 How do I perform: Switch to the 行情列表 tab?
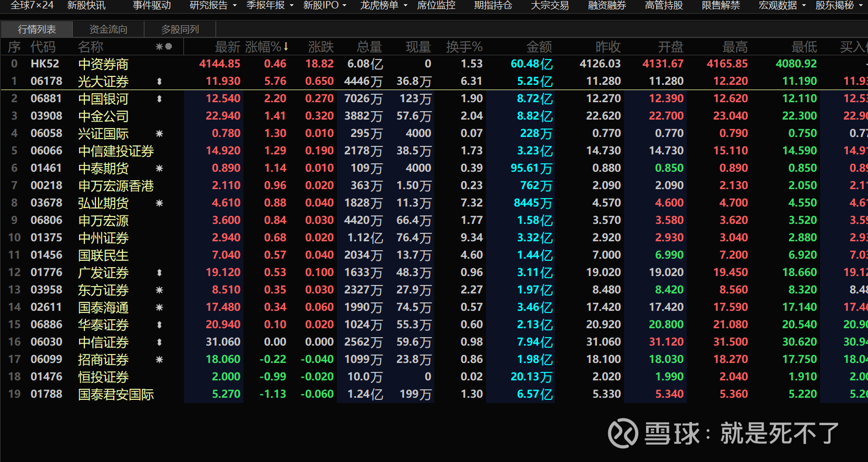pos(37,30)
